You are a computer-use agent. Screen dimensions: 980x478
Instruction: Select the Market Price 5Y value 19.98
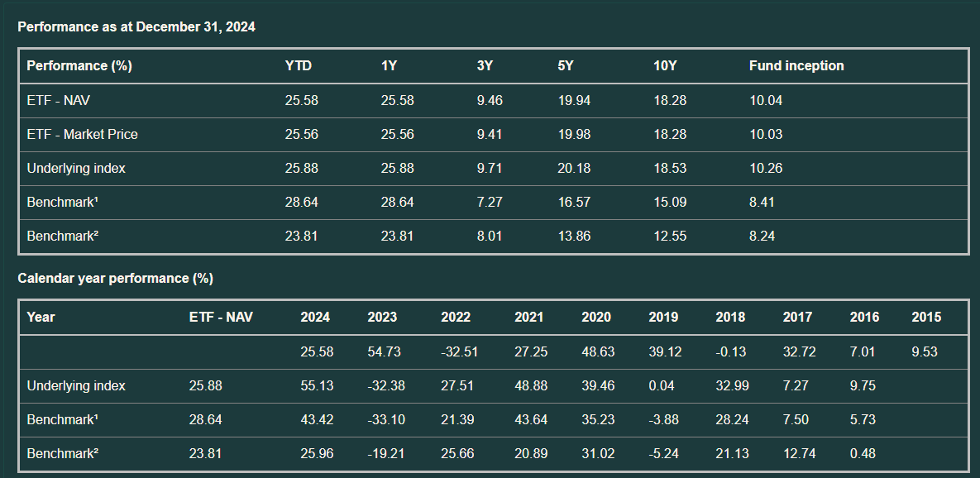(575, 134)
